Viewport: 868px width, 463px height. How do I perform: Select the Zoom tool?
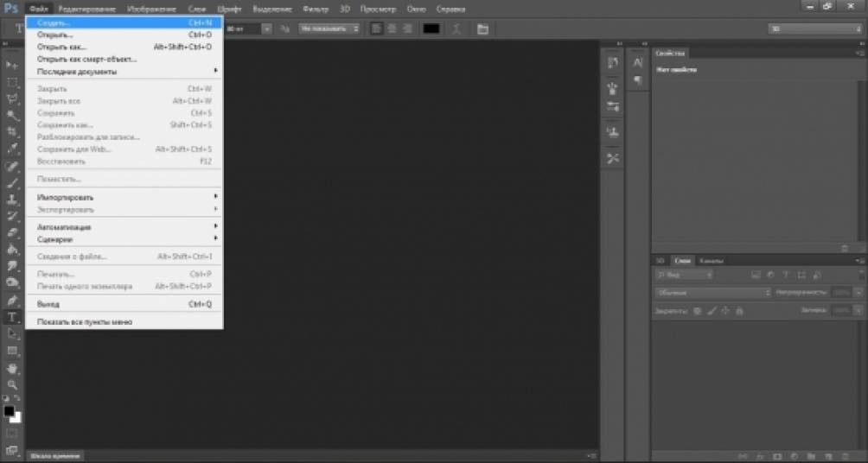click(x=11, y=385)
